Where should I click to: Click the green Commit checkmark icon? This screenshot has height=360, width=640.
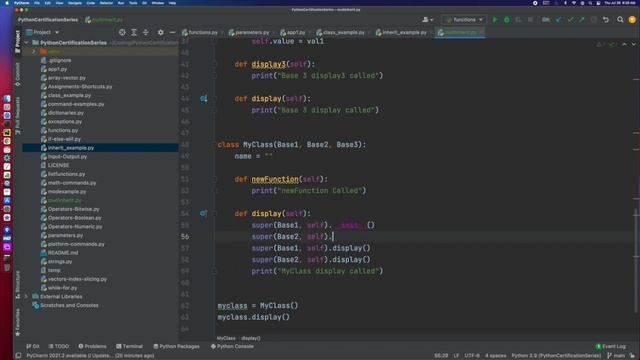570,20
